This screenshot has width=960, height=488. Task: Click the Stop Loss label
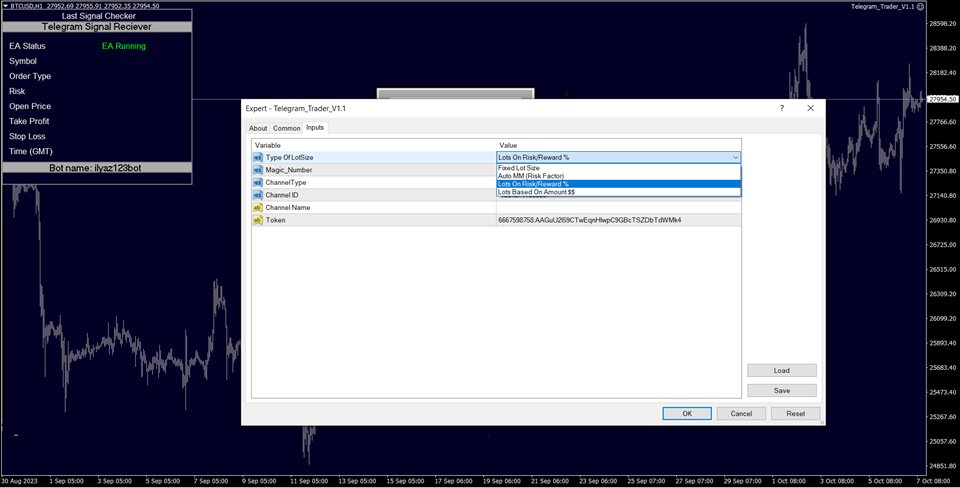click(x=27, y=137)
